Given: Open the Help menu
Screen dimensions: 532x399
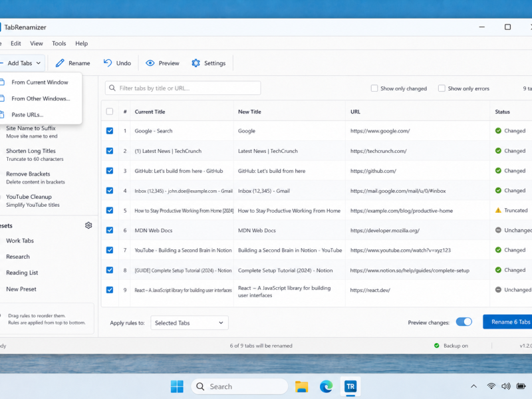Looking at the screenshot, I should pos(81,43).
